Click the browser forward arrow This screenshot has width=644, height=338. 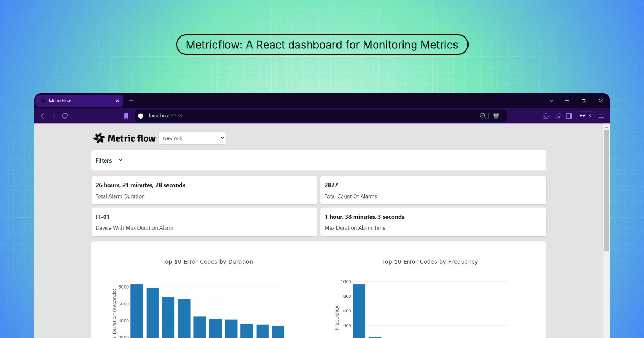[54, 116]
